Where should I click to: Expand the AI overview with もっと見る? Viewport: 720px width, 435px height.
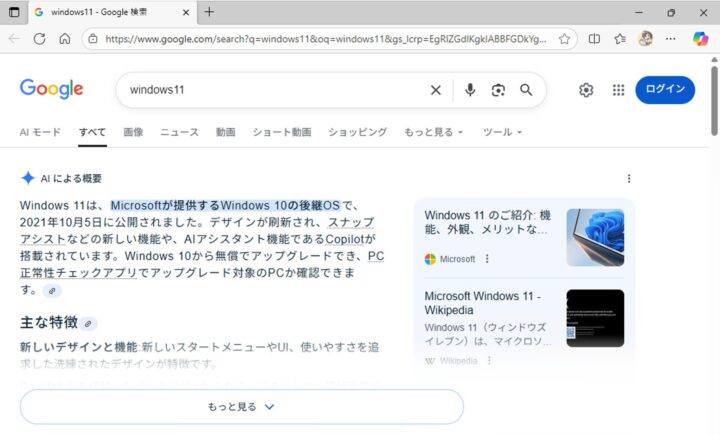[241, 407]
